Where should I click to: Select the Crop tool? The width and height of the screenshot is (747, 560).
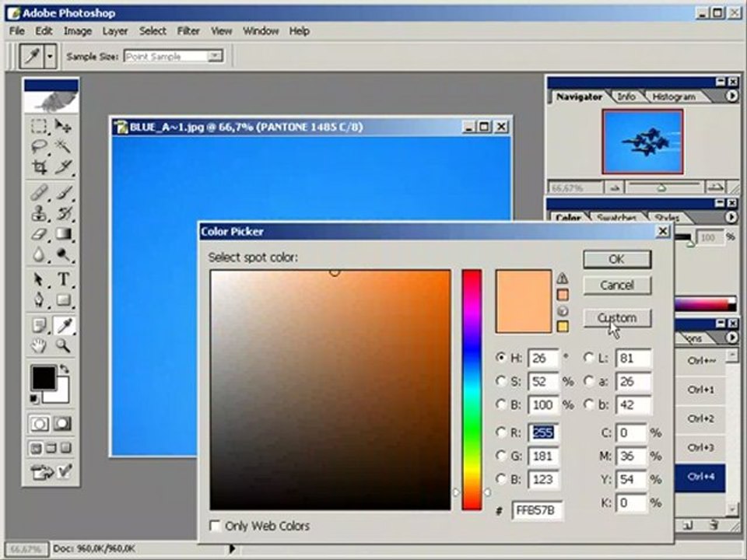tap(39, 166)
